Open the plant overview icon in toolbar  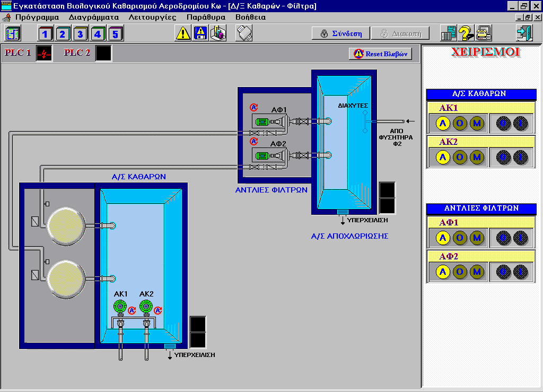point(13,33)
